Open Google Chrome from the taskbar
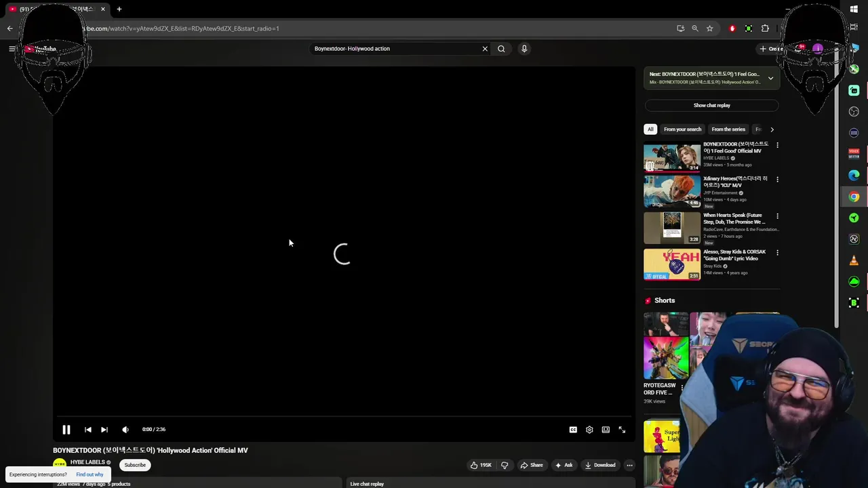 pyautogui.click(x=854, y=197)
